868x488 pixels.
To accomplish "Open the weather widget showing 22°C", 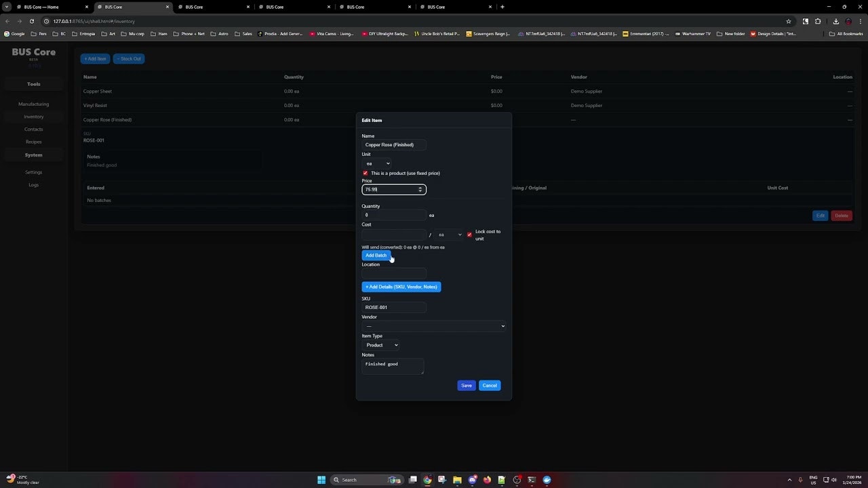I will pos(23,480).
